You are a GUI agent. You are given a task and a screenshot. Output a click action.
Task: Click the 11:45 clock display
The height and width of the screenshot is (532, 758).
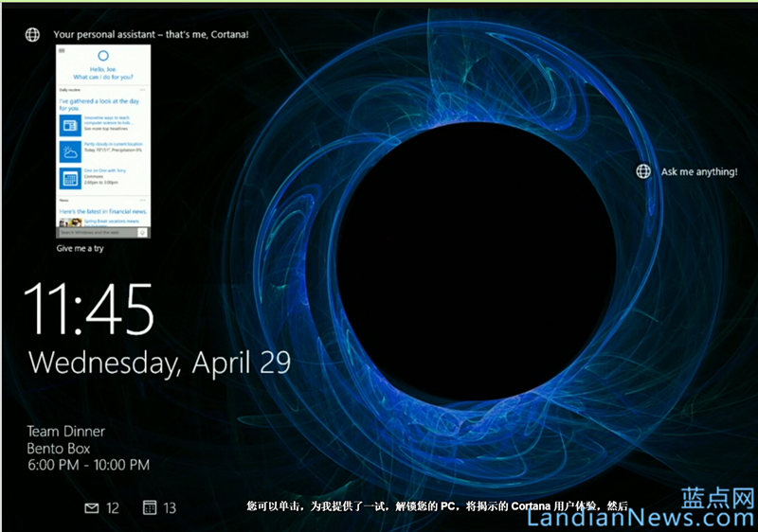89,310
